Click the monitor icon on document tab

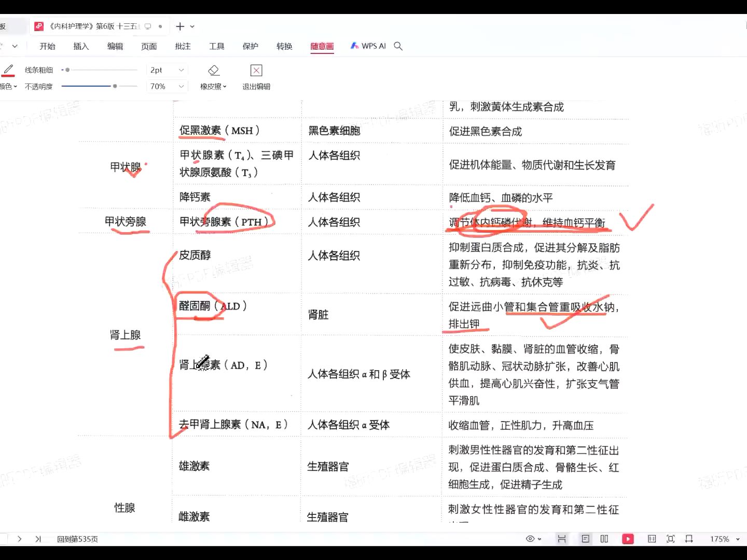(148, 26)
